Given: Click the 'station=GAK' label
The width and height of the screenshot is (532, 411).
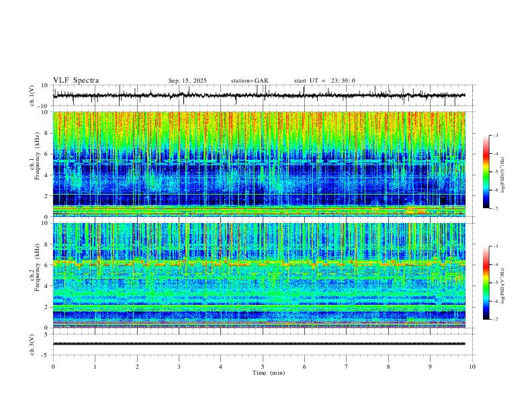Looking at the screenshot, I should 249,81.
